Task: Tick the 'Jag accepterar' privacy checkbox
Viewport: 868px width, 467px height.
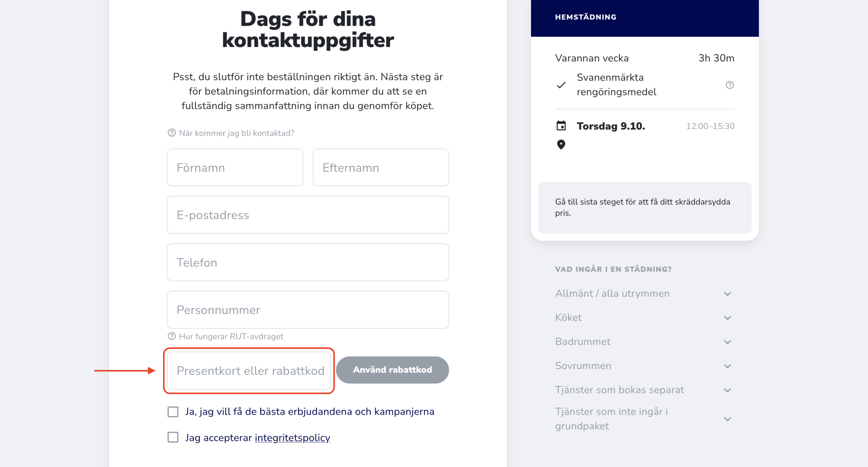Action: [x=173, y=438]
